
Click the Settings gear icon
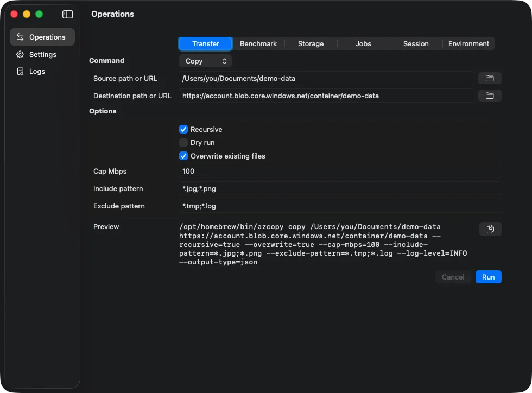(x=20, y=54)
